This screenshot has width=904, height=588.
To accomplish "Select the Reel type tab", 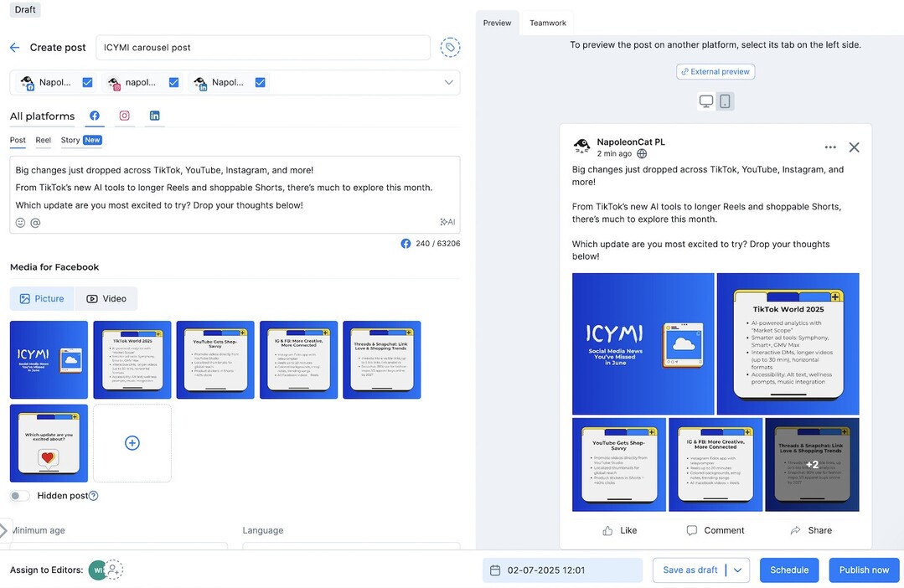I will click(x=44, y=140).
